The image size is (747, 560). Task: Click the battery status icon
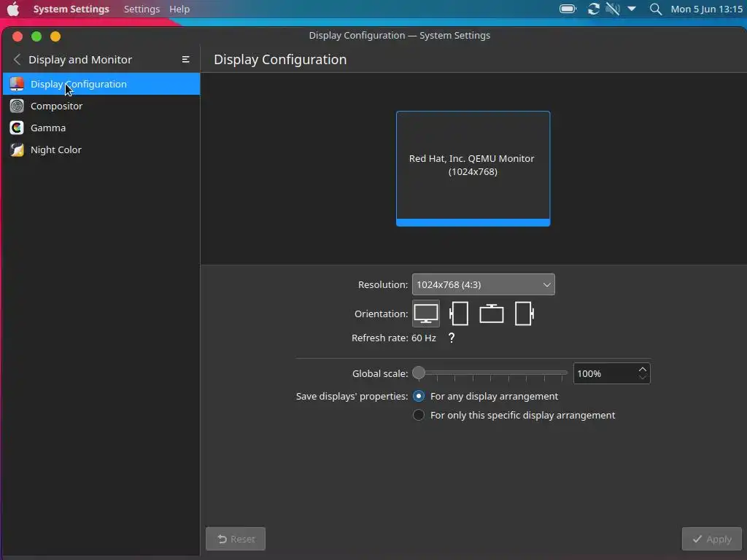568,9
